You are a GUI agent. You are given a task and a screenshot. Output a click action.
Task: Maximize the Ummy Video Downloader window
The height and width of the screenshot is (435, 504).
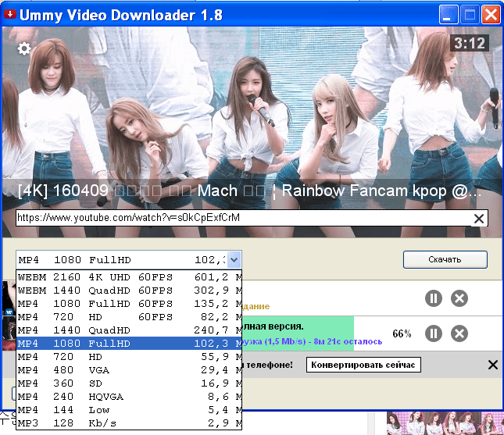[470, 15]
